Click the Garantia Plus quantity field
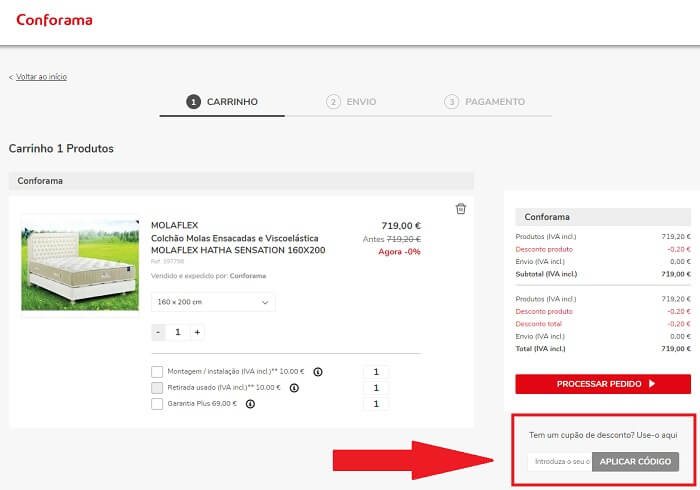 click(x=376, y=404)
